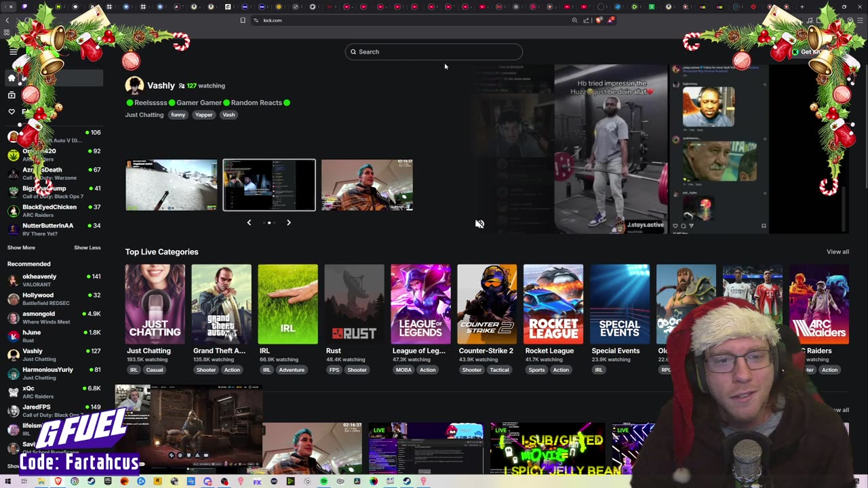Open the Just Chatting category card

(155, 304)
